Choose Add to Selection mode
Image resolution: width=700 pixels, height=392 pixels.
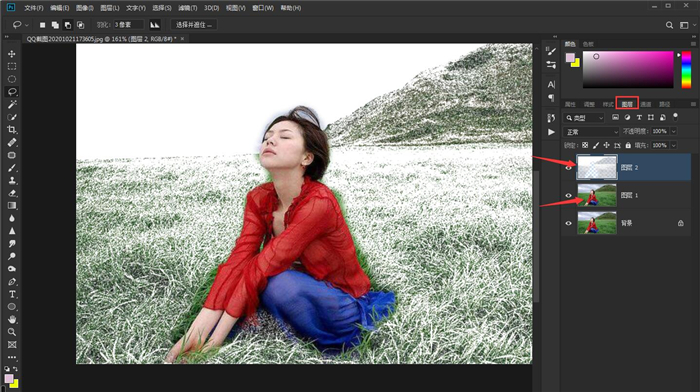[x=55, y=25]
